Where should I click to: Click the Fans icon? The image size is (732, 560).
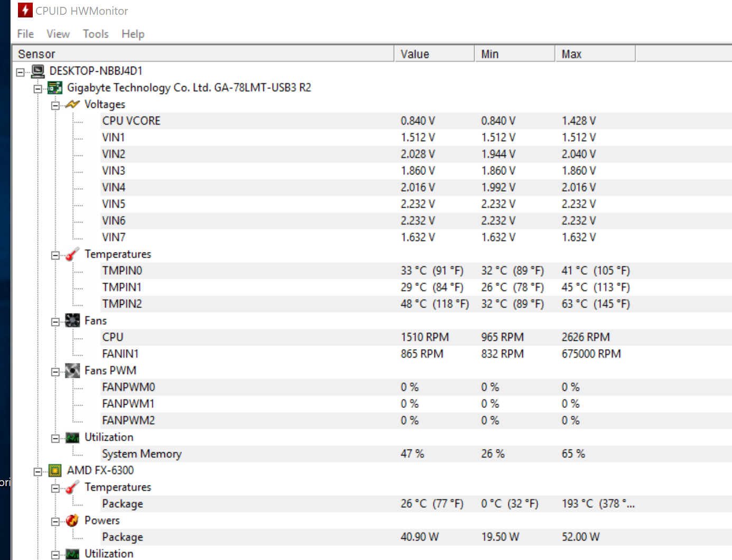(72, 321)
